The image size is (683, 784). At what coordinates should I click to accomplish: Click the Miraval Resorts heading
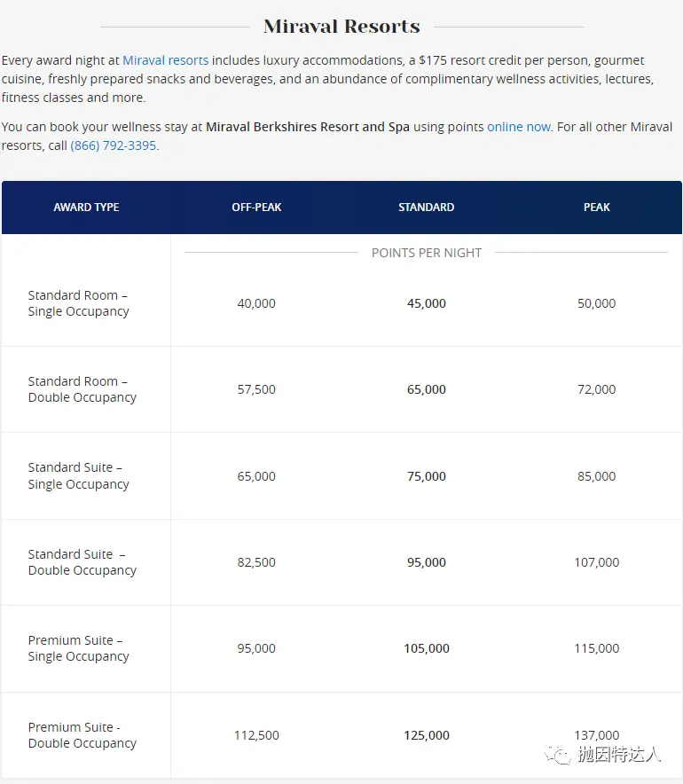342,27
